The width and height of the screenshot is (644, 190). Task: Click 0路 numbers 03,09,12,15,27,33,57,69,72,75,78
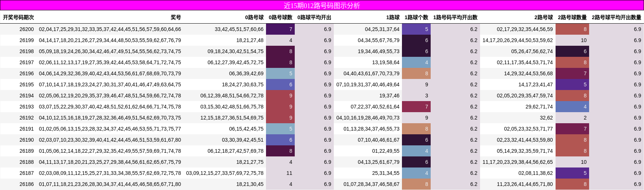coord(225,173)
